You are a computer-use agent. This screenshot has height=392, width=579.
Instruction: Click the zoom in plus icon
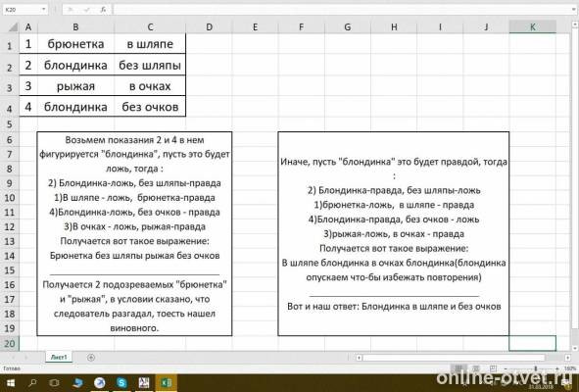(x=557, y=368)
